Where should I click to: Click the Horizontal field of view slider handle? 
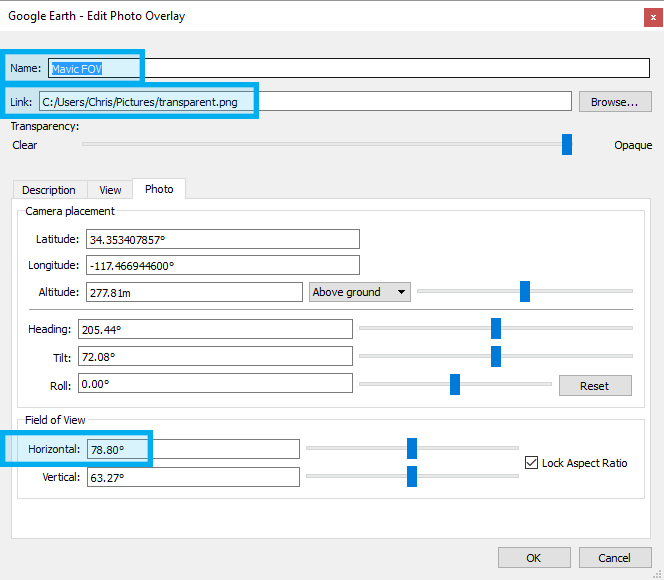[x=412, y=448]
